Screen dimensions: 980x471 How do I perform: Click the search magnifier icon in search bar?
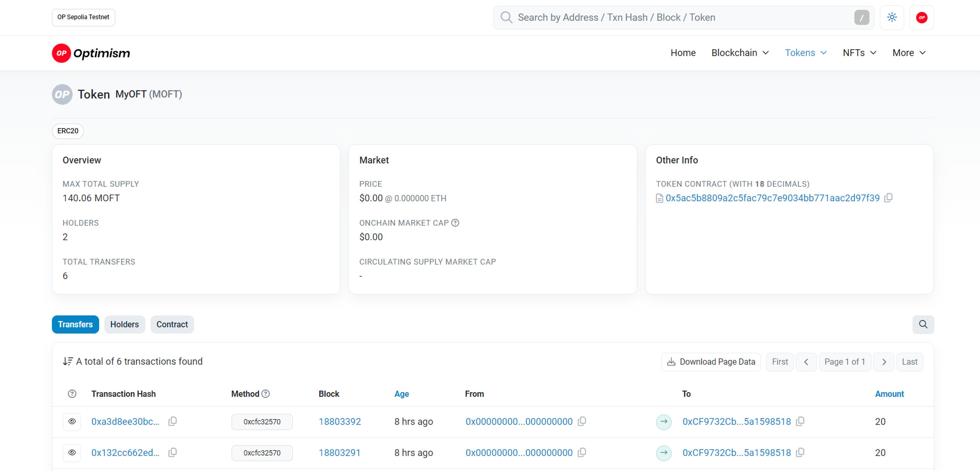click(x=506, y=17)
